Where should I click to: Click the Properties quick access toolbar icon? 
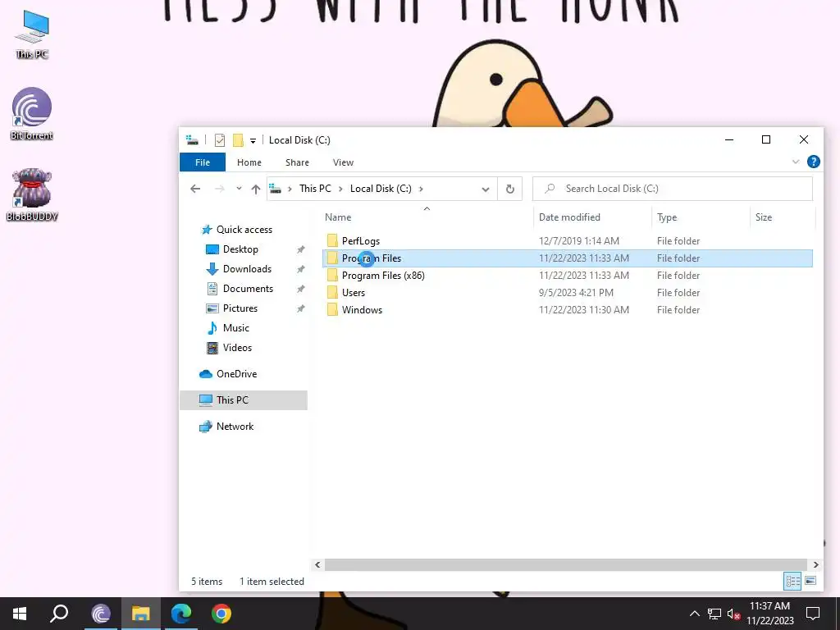point(220,140)
